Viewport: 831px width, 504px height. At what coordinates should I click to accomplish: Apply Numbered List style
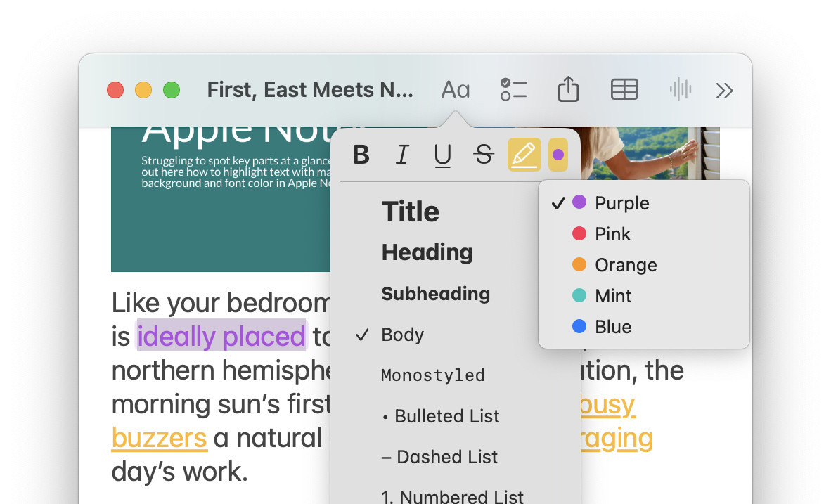(x=452, y=496)
